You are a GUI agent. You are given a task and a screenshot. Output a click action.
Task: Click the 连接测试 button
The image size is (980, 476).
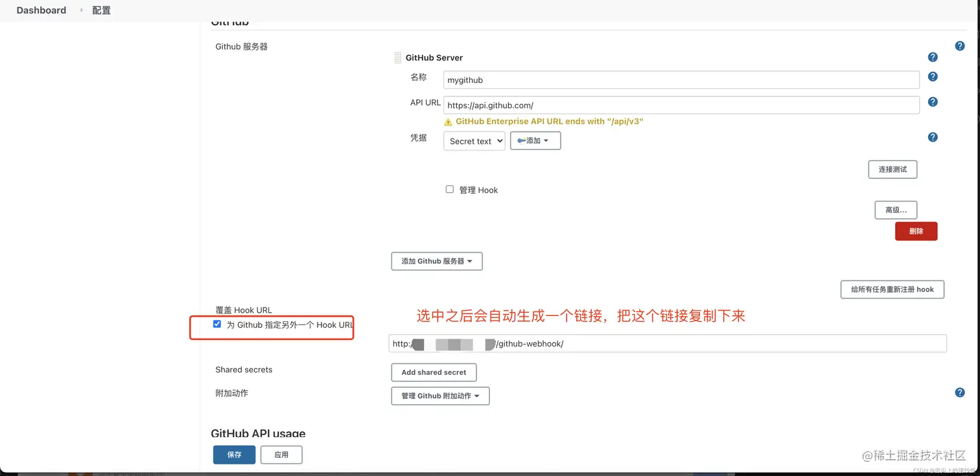click(892, 169)
